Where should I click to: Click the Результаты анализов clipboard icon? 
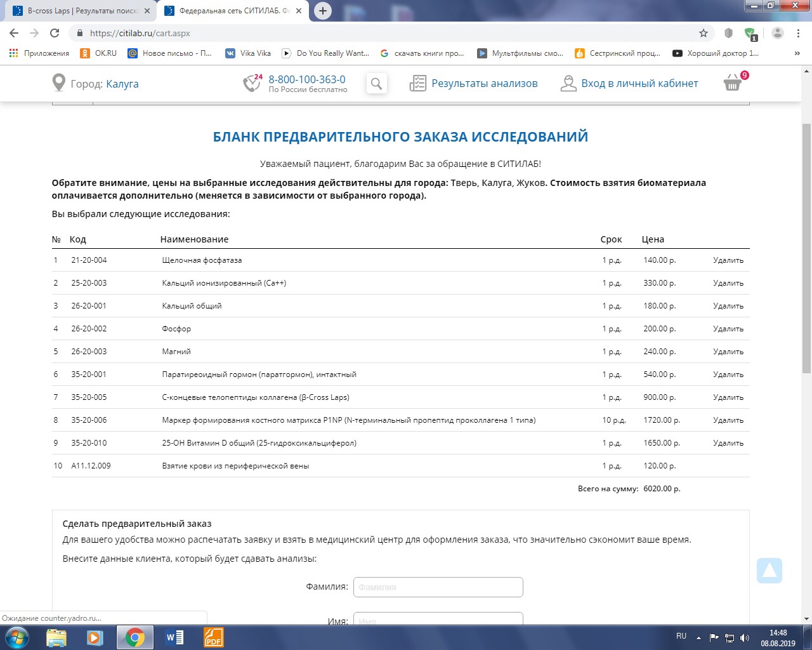point(417,83)
